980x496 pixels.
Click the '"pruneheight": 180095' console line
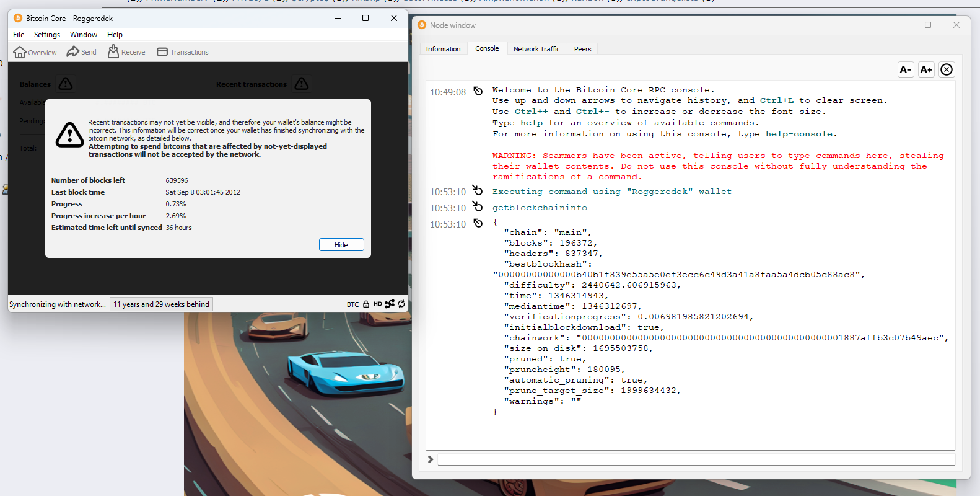(564, 370)
